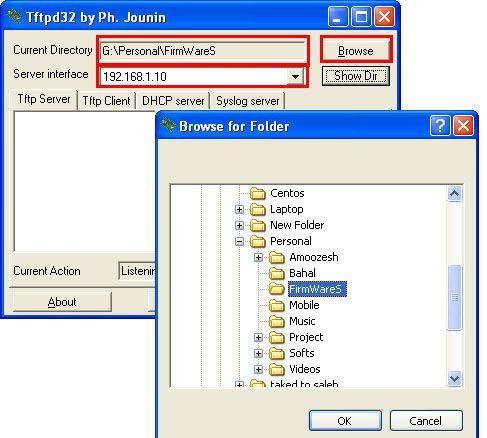Select the FirmWareS folder label
487x438 pixels.
[x=317, y=289]
